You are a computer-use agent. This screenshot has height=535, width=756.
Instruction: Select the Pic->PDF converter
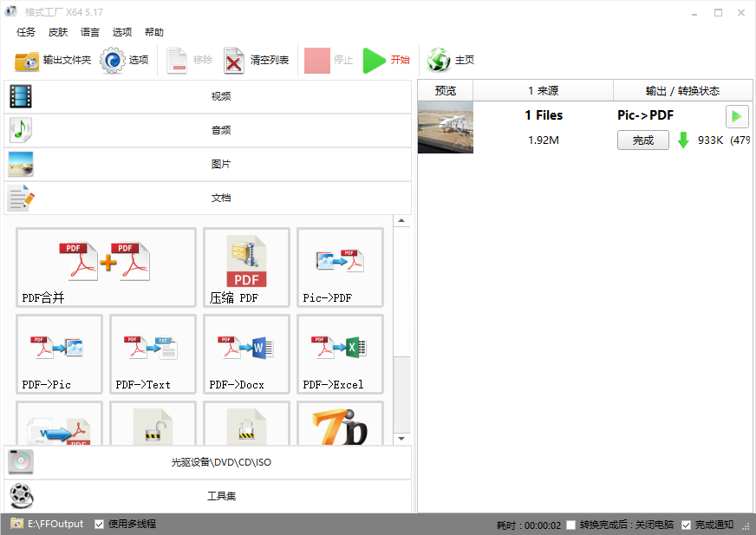pos(340,267)
